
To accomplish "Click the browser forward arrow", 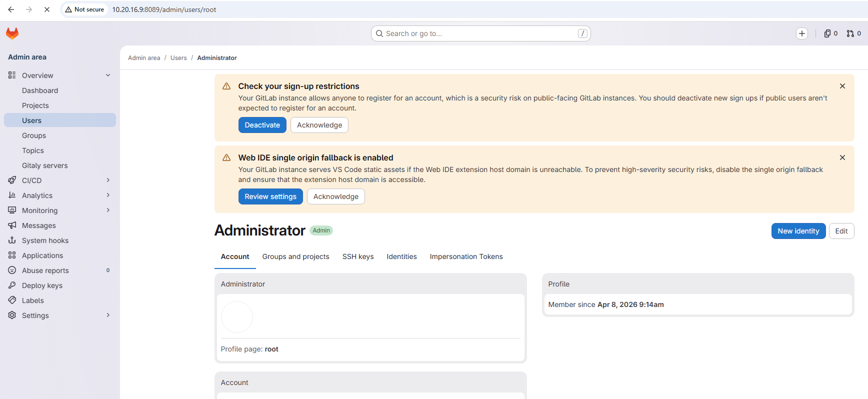I will [29, 9].
